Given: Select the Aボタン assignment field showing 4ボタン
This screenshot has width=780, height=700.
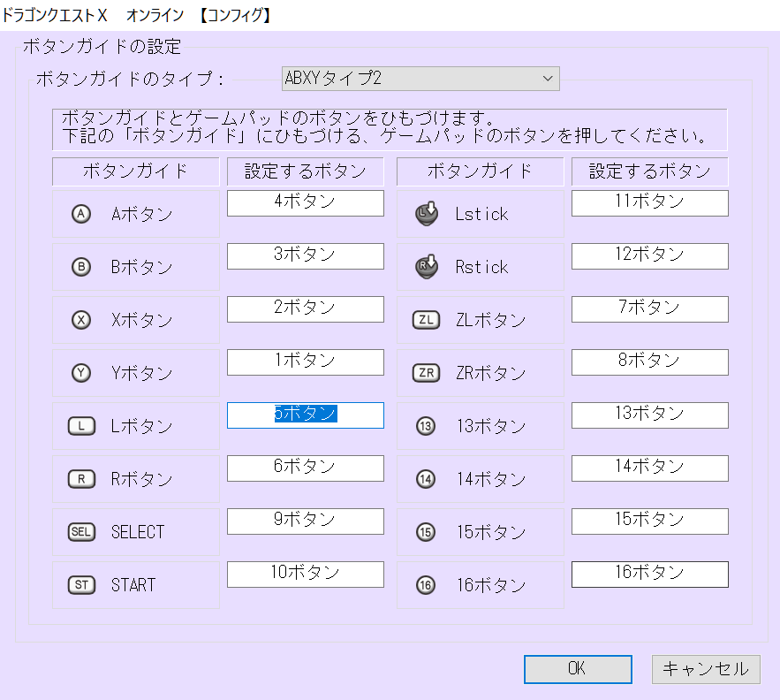Looking at the screenshot, I should click(306, 203).
